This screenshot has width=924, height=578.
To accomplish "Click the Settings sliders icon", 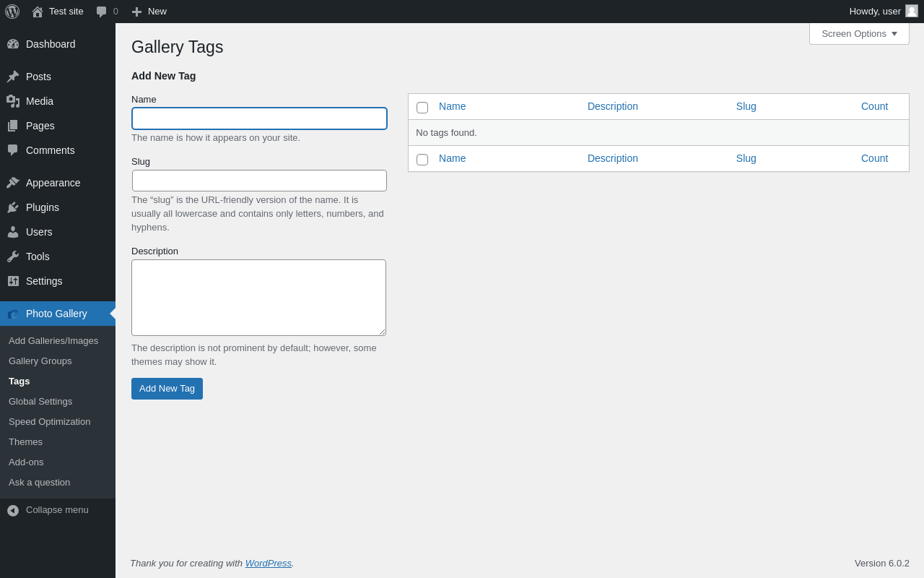I will (13, 281).
